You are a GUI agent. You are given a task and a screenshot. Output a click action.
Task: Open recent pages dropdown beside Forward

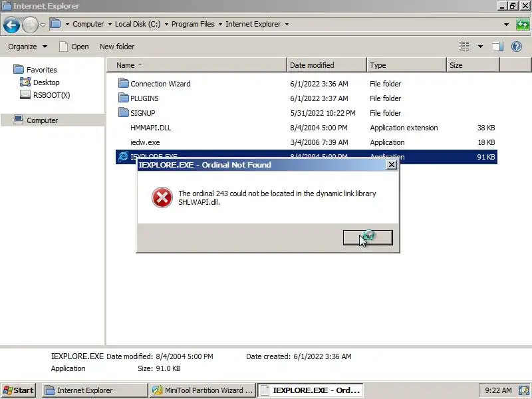pos(43,25)
